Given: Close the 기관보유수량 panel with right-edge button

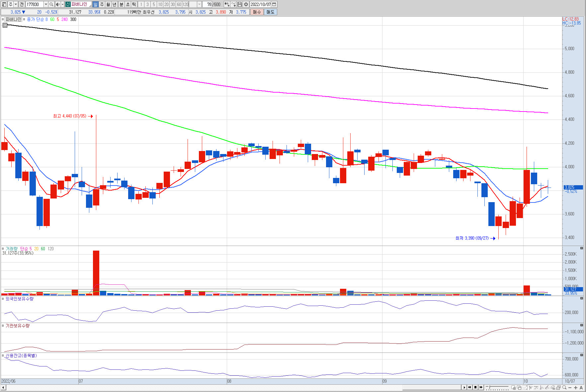Looking at the screenshot, I should click(581, 325).
